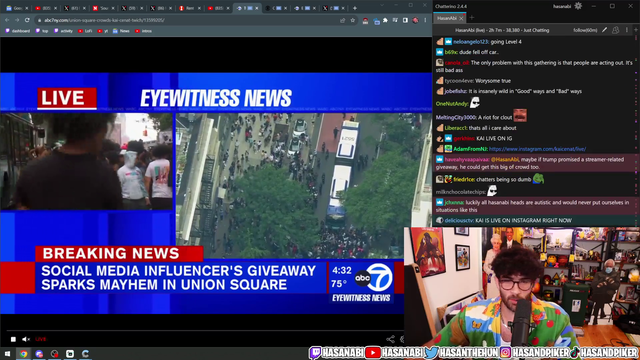Open the video share icon
Screen dimensions: 640x360
[x=390, y=339]
